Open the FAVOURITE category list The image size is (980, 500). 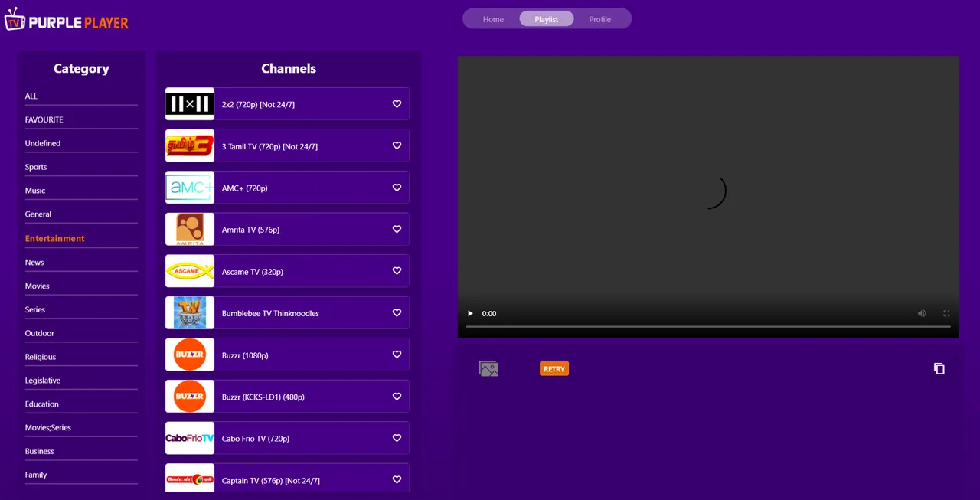(x=44, y=119)
